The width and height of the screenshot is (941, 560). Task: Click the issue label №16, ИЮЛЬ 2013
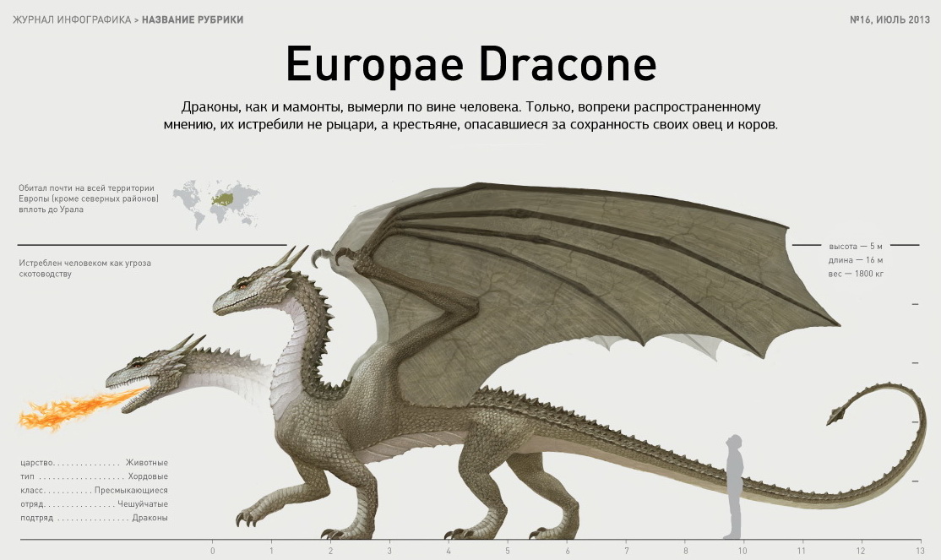coord(889,19)
